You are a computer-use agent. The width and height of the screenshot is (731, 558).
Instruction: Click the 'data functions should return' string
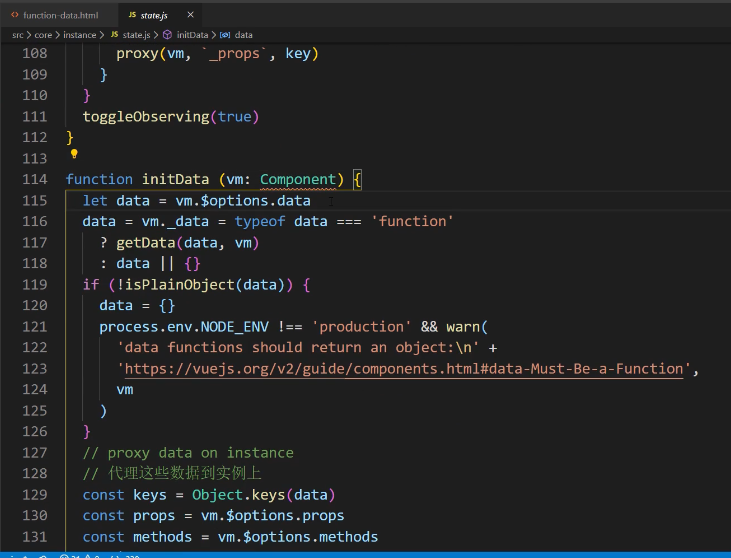(x=298, y=348)
